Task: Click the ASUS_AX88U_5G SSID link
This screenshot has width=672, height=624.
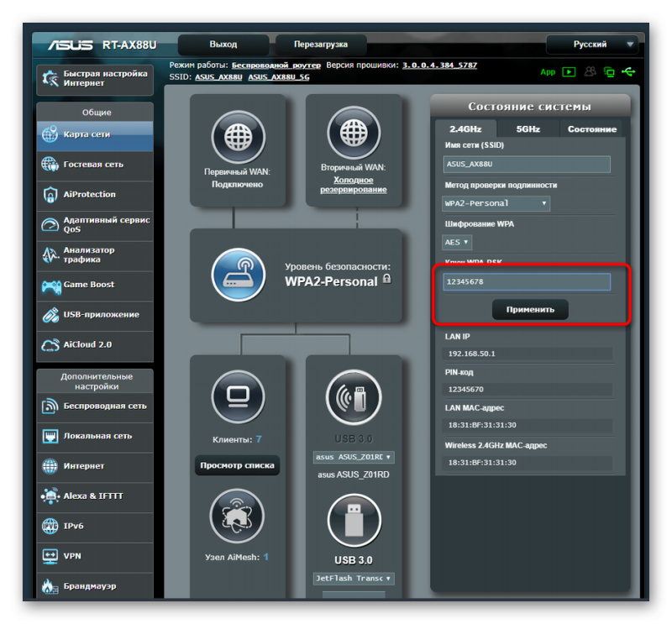Action: pyautogui.click(x=279, y=77)
